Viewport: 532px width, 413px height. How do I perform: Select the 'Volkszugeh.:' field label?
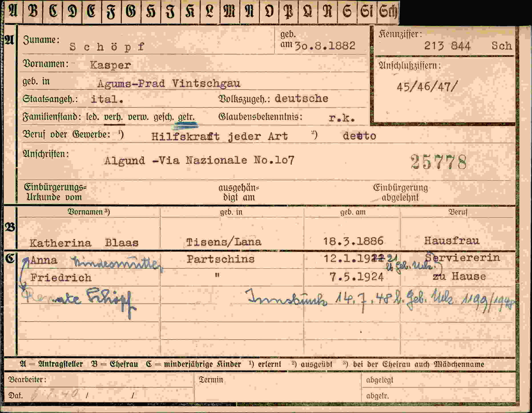coord(244,99)
